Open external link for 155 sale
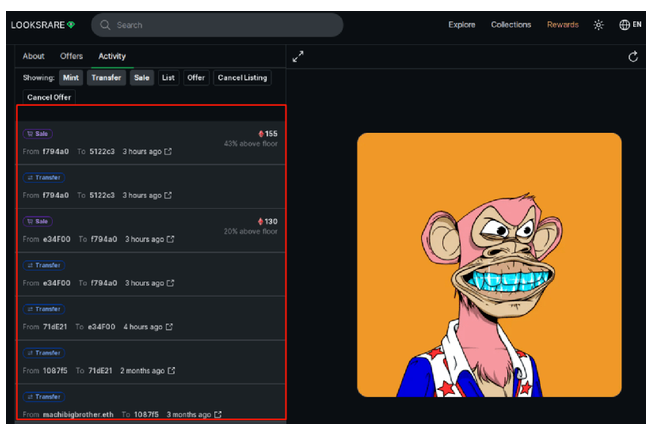 tap(168, 151)
